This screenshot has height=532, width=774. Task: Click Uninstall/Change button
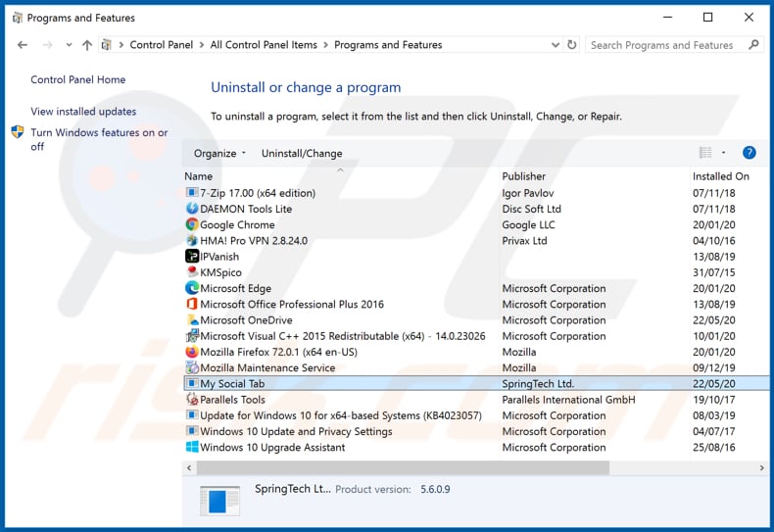302,154
